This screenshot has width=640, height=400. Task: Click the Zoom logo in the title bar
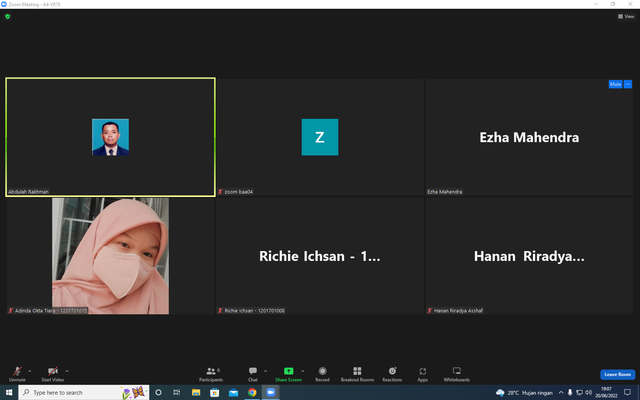4,4
